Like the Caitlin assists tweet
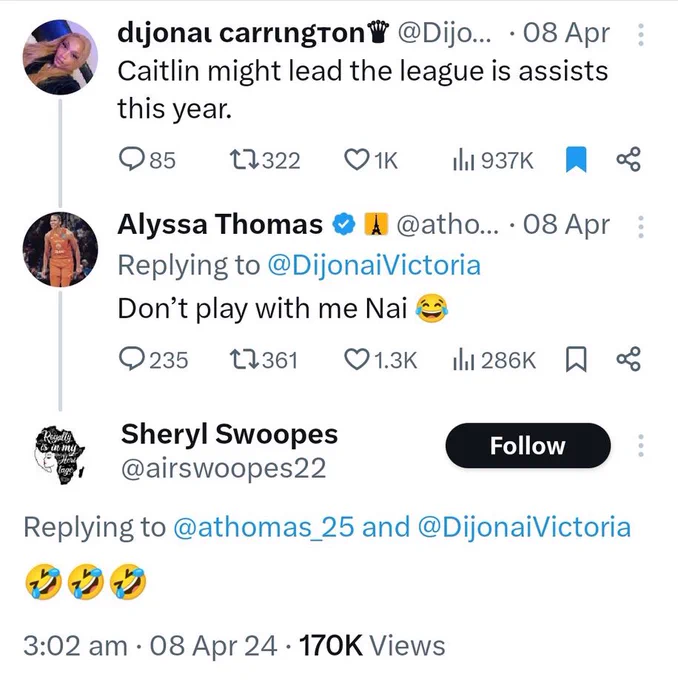 point(371,160)
